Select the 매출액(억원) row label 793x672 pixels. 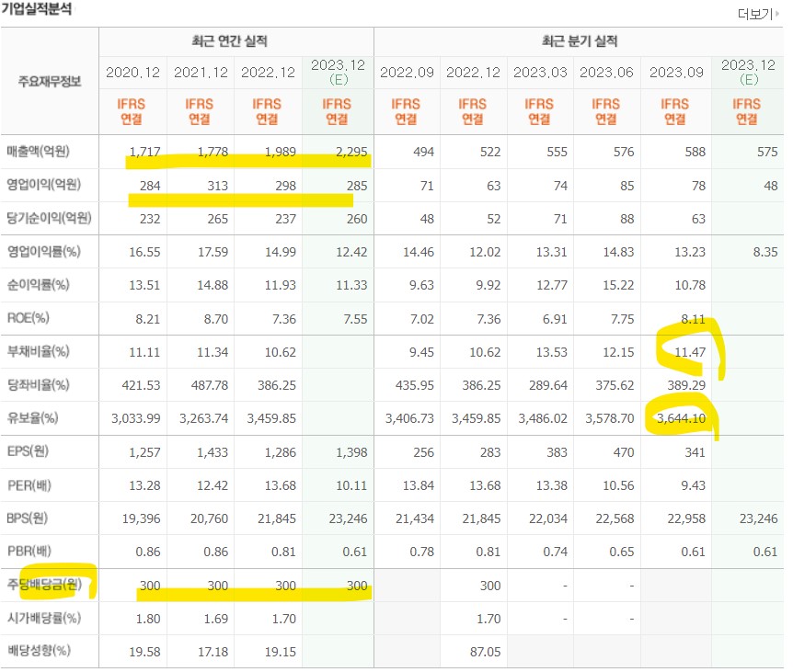click(39, 152)
